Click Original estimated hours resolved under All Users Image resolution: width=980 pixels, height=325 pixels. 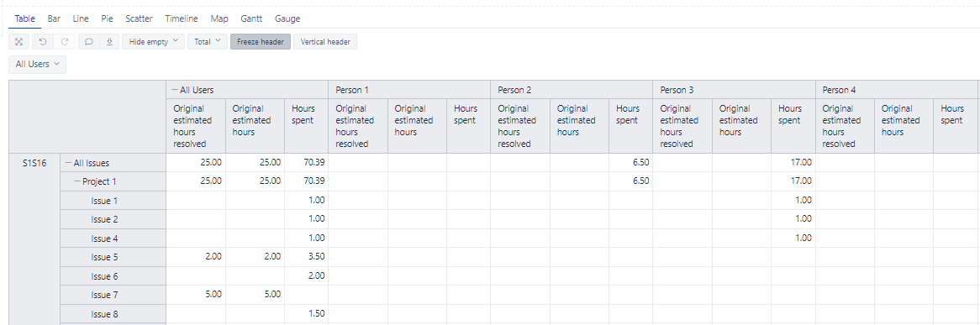click(x=196, y=126)
